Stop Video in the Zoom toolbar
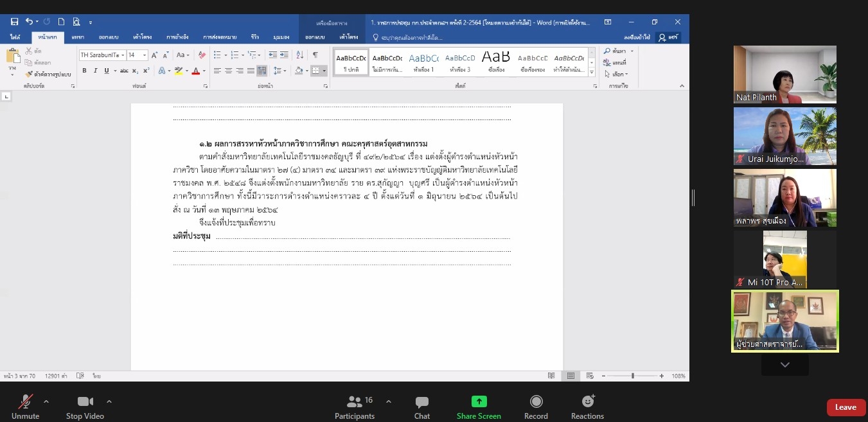This screenshot has width=868, height=422. point(85,407)
